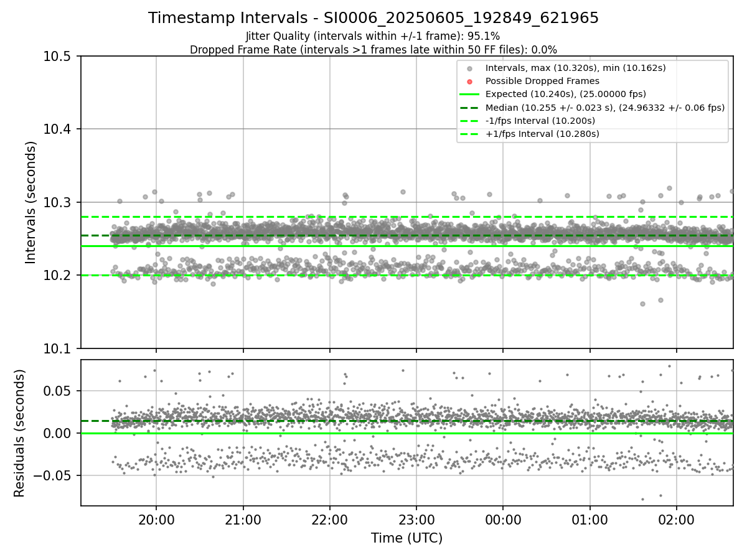Screen dimensions: 747x560
Task: Click the '23:00' time tick label
Action: 416,519
